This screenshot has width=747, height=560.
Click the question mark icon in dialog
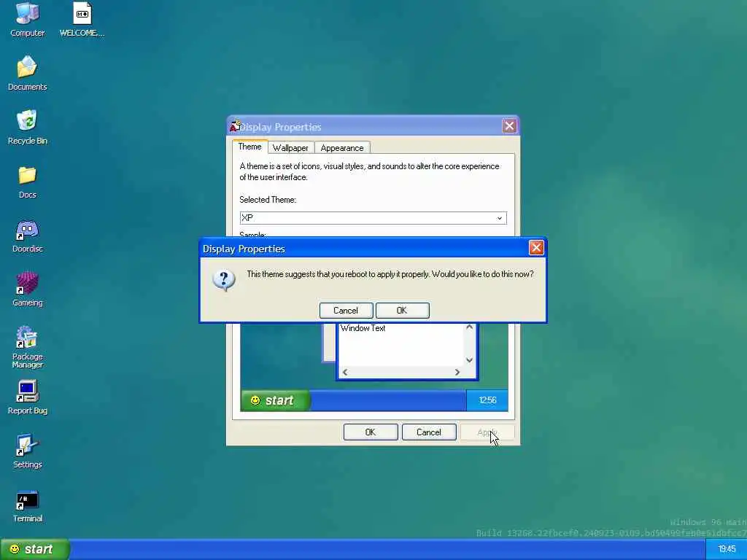(x=223, y=280)
